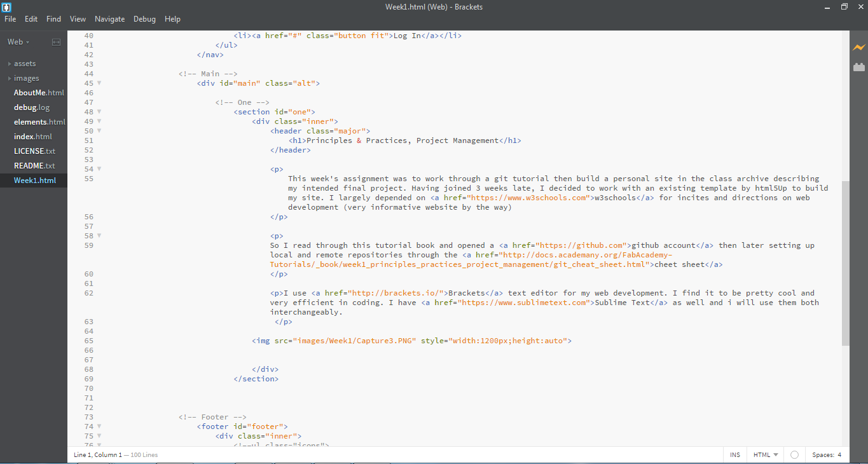Open AboutMe.html in file tree
868x464 pixels.
pos(39,93)
